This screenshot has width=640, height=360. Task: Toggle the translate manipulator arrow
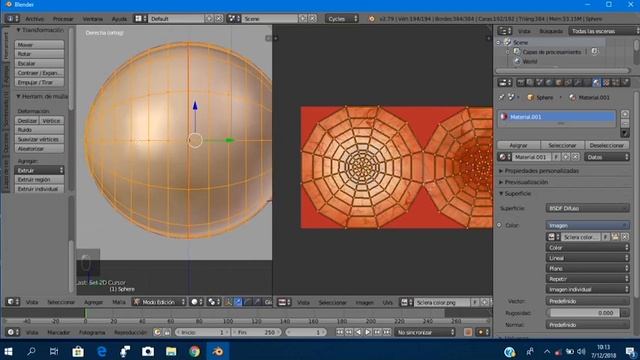238,302
